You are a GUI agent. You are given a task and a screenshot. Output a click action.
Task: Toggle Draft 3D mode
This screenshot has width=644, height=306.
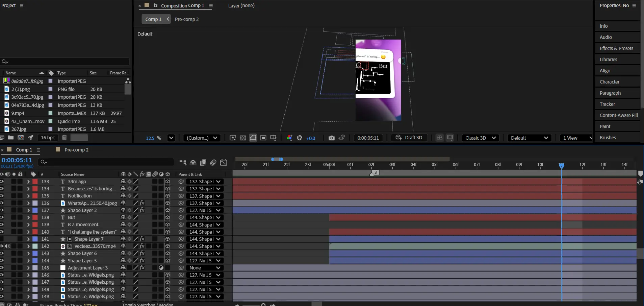click(x=409, y=138)
